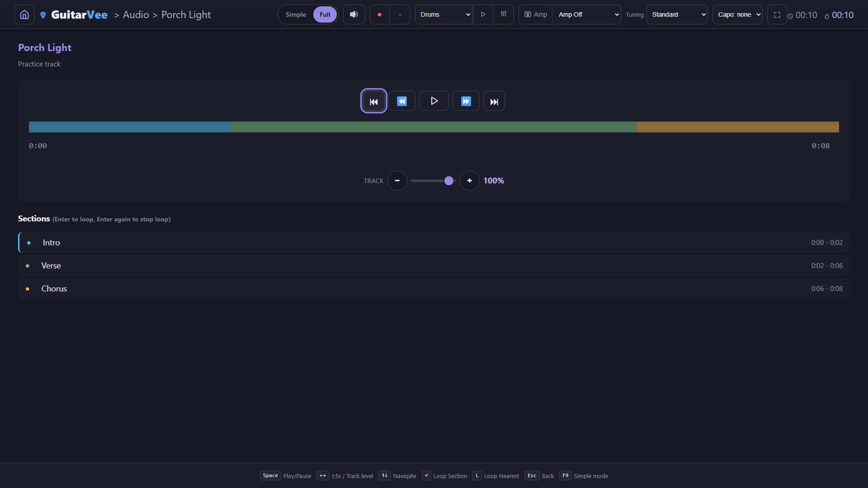Image resolution: width=868 pixels, height=488 pixels.
Task: Click the L Loop Nearest hint
Action: 496,476
